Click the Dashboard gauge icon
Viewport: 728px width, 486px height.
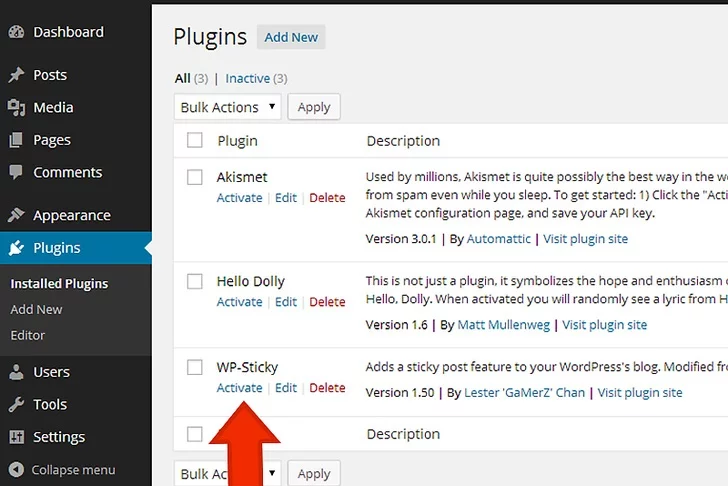(x=16, y=32)
